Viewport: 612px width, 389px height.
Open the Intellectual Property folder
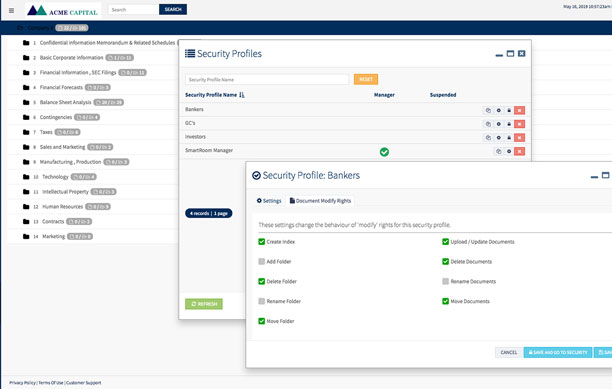[65, 192]
